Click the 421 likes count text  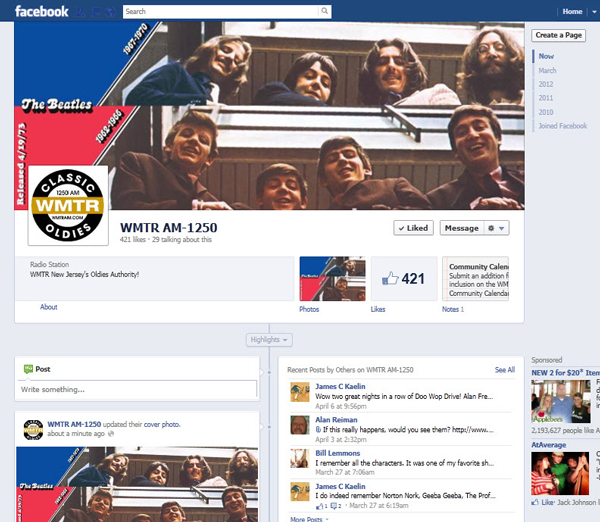[x=133, y=240]
